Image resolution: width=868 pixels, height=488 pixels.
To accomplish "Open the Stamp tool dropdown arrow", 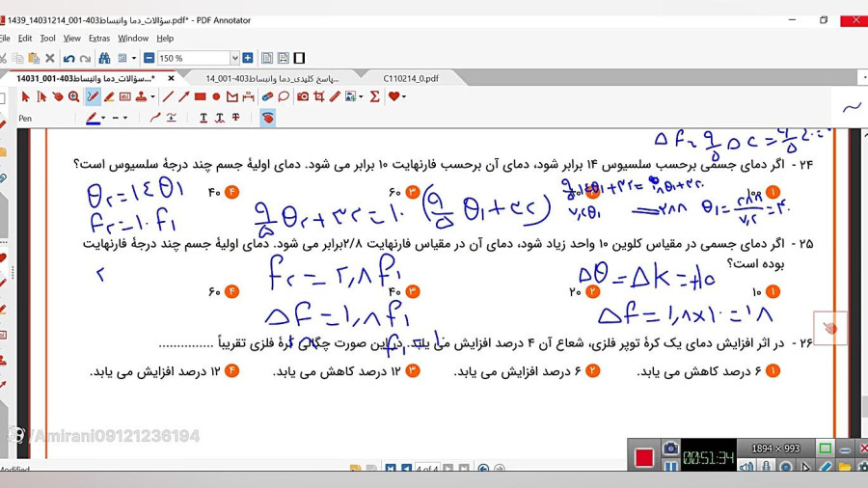I will click(152, 96).
